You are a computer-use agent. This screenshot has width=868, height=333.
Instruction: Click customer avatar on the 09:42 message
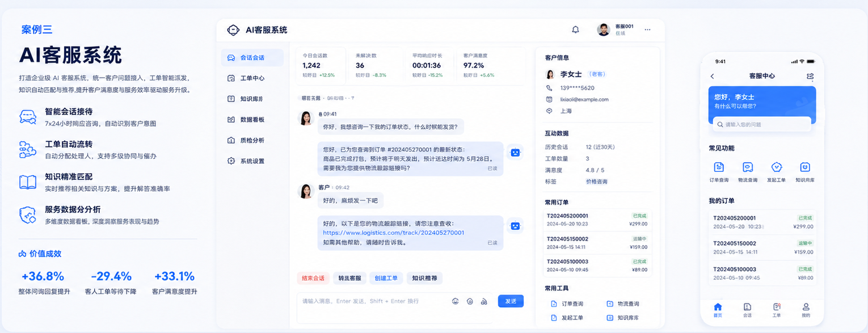(306, 191)
